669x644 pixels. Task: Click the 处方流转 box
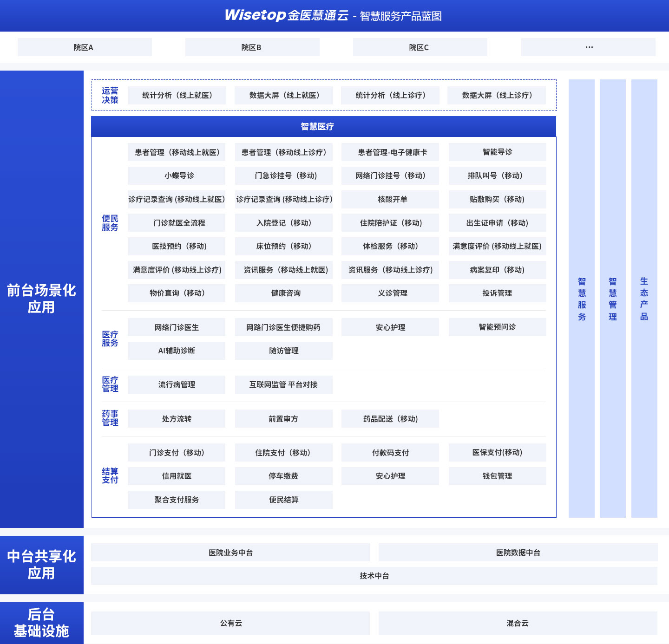177,419
